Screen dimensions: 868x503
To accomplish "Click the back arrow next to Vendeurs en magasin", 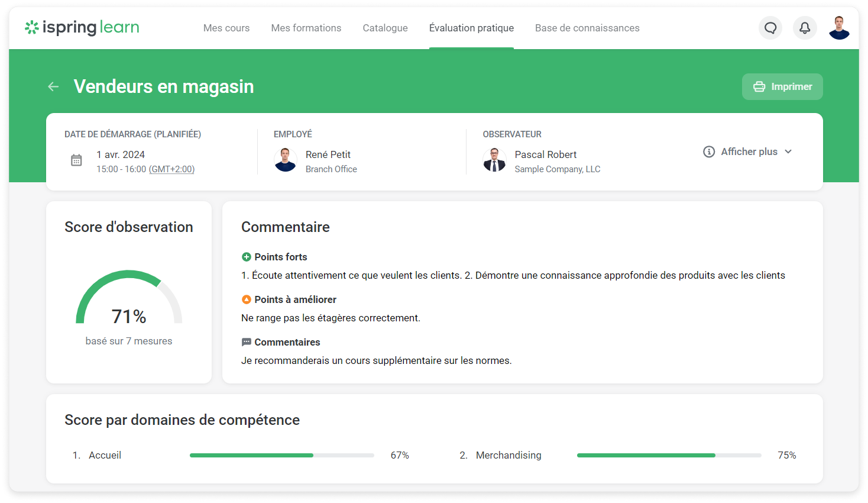I will (53, 86).
